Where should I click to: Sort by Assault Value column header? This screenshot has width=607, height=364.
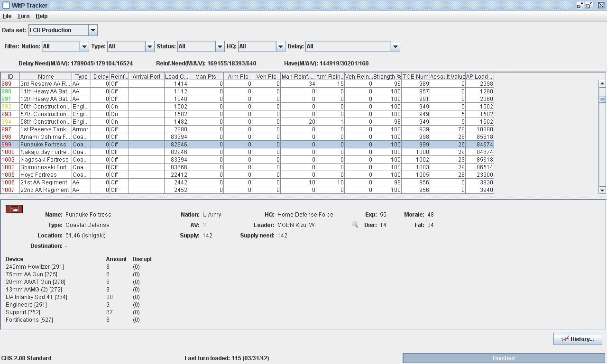pos(448,76)
